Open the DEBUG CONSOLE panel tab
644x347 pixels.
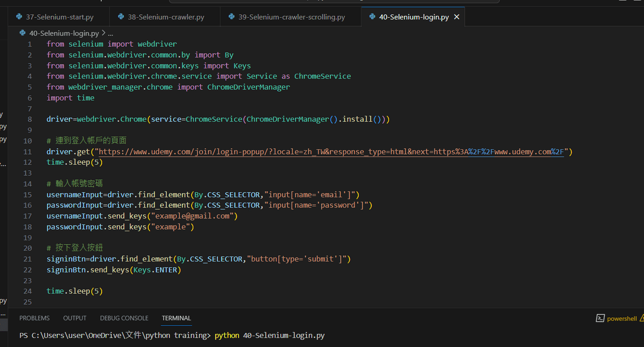[x=124, y=318]
